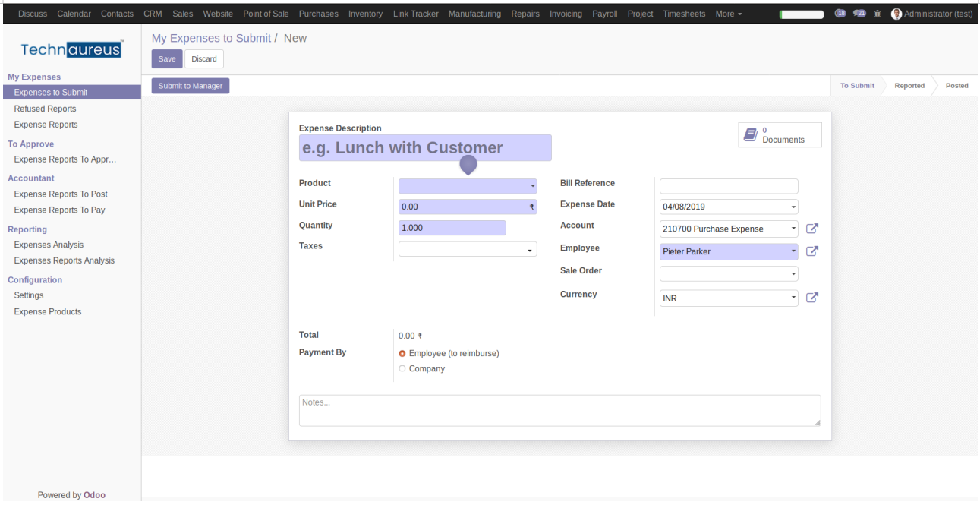Select the To Submit status stage
The width and height of the screenshot is (980, 505).
[857, 86]
